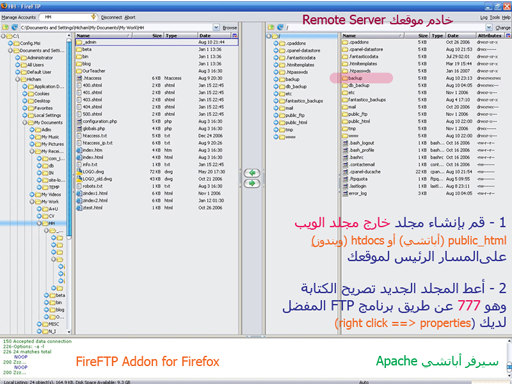
Task: Open remote path history dropdown
Action: [x=489, y=27]
